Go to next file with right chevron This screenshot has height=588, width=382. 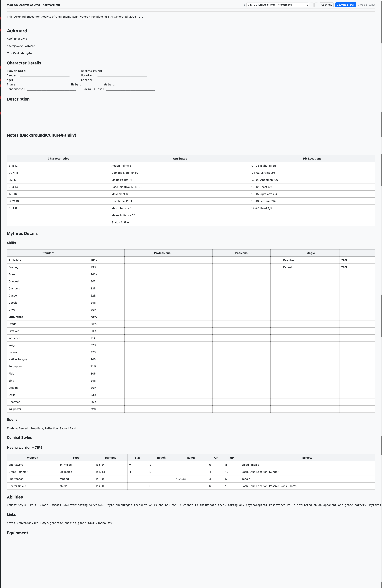pyautogui.click(x=316, y=5)
